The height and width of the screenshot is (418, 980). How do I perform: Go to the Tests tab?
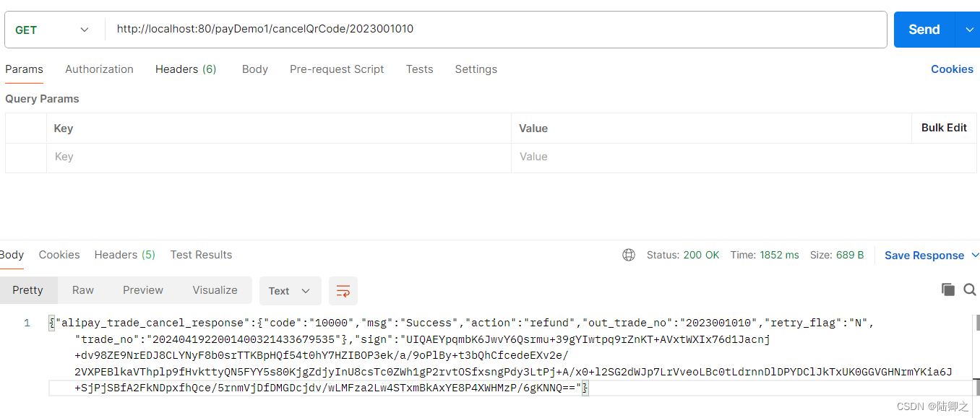tap(420, 69)
